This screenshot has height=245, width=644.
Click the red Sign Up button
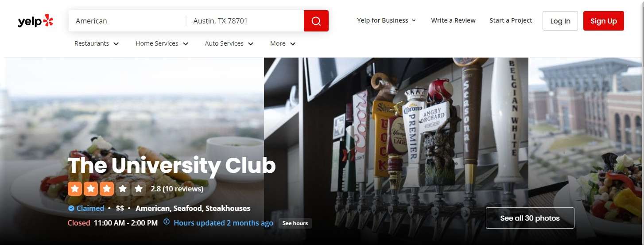pyautogui.click(x=604, y=21)
